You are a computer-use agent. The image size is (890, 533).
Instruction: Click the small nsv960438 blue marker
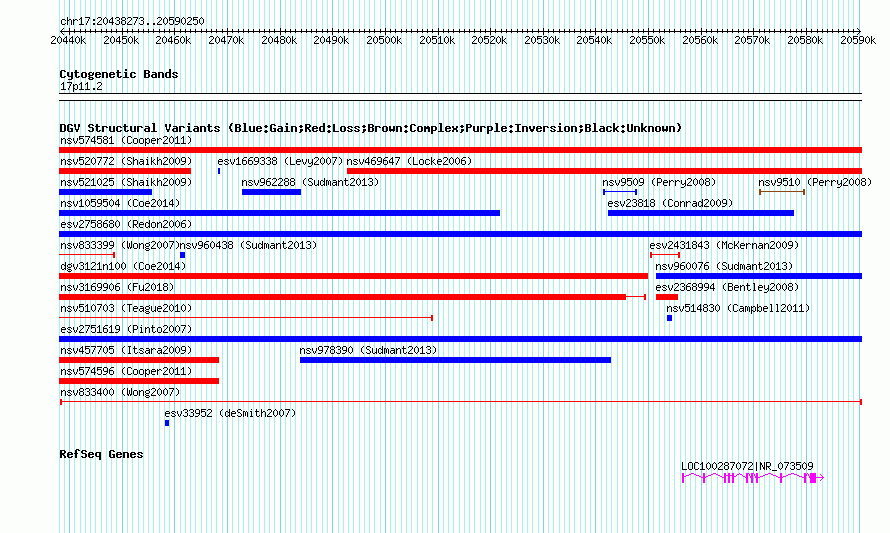pyautogui.click(x=182, y=255)
